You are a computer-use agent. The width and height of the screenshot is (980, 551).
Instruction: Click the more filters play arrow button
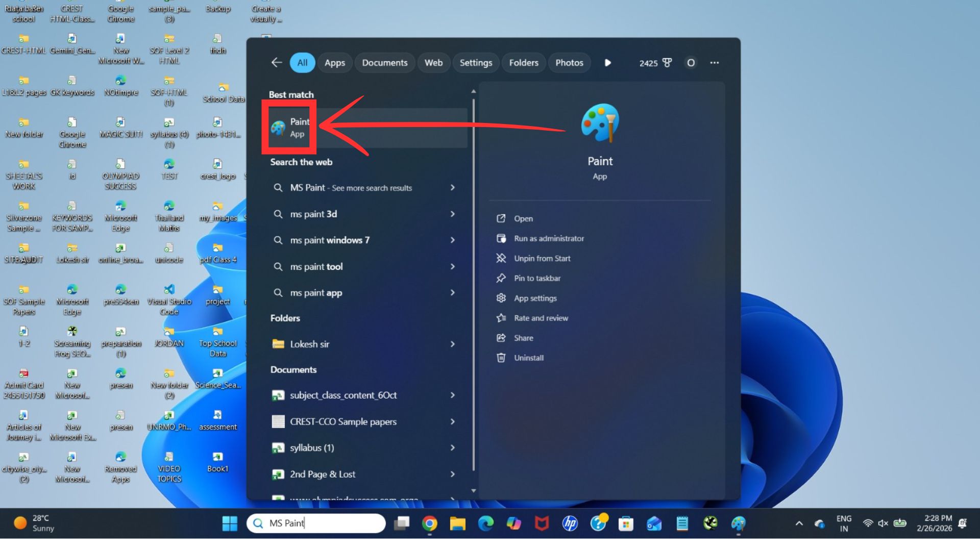click(607, 63)
